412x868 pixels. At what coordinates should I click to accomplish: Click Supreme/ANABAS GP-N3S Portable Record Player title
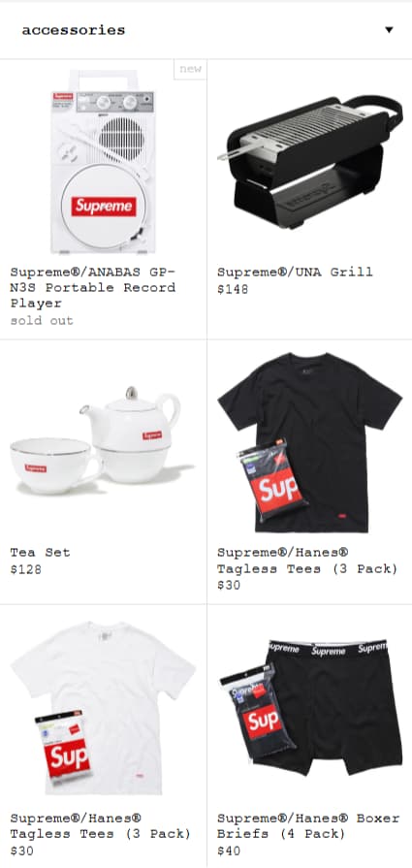click(x=93, y=287)
